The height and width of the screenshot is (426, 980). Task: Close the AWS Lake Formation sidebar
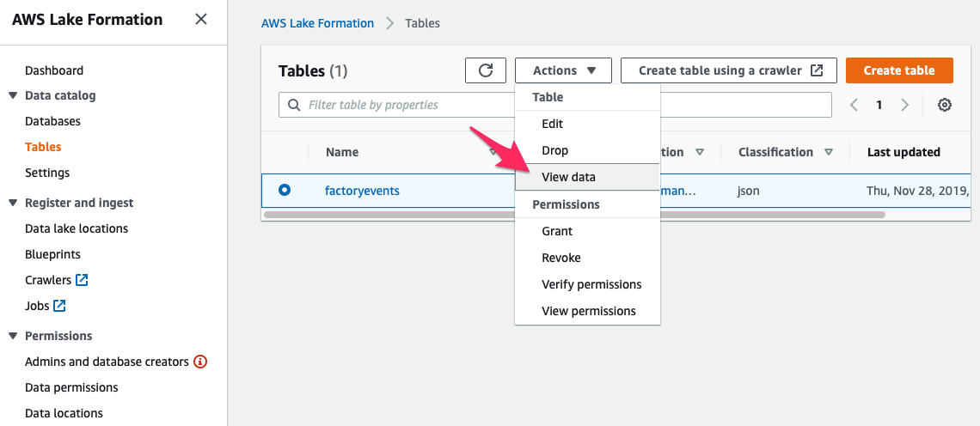coord(200,19)
